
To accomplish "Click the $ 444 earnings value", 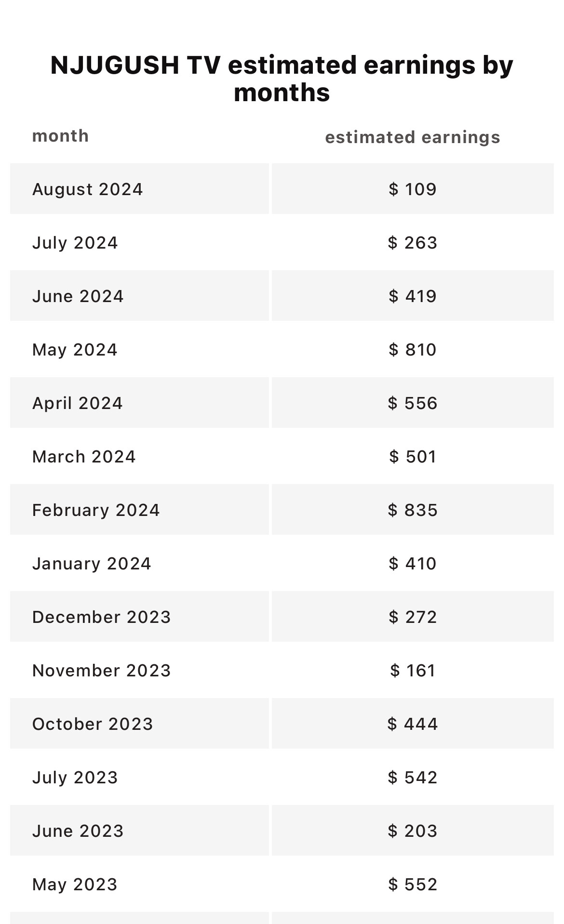I will (412, 724).
